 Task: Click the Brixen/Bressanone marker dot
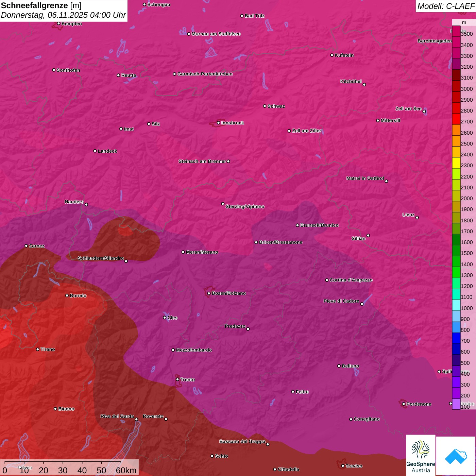[256, 242]
